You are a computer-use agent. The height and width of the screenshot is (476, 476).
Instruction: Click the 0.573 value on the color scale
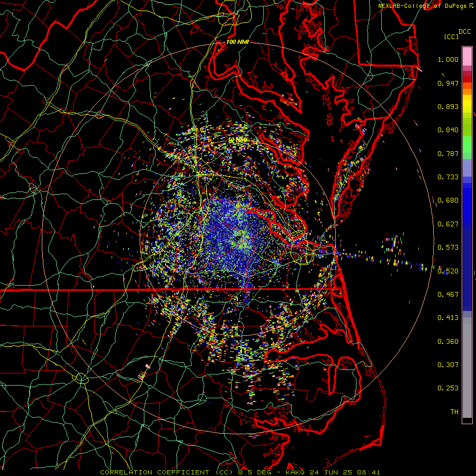click(448, 248)
